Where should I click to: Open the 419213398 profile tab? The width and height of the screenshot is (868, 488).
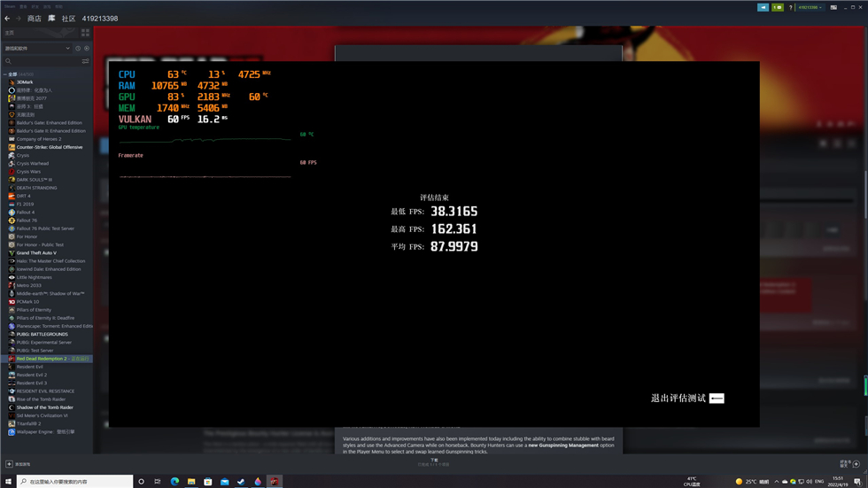click(x=100, y=19)
